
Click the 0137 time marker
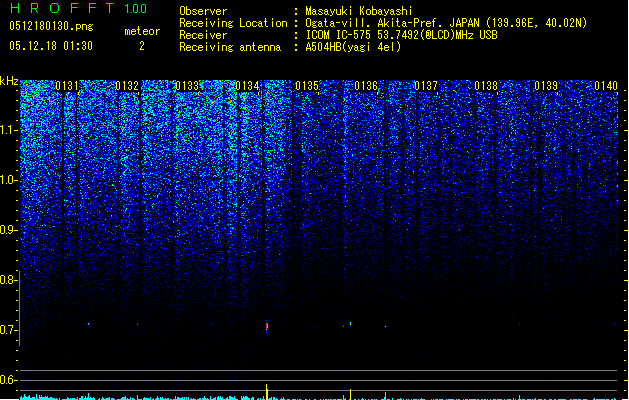coord(426,86)
